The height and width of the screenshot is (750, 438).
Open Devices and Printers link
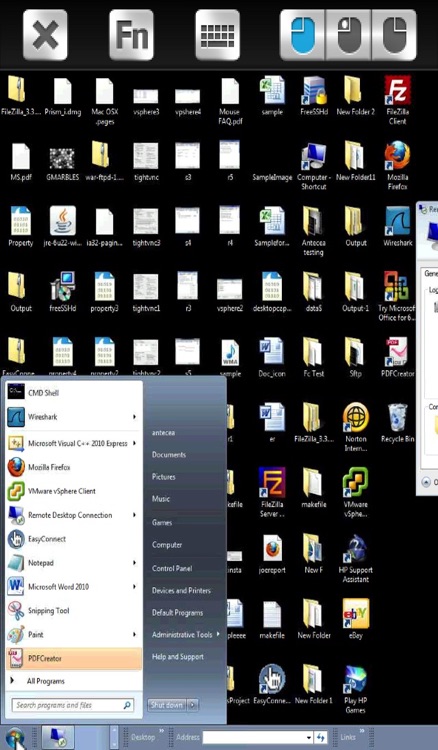pyautogui.click(x=181, y=591)
